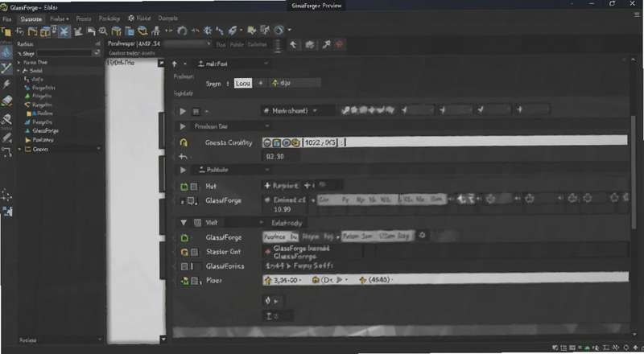Image resolution: width=644 pixels, height=354 pixels.
Task: Expand the play triangle beside the Mark dropdown
Action: 183,111
